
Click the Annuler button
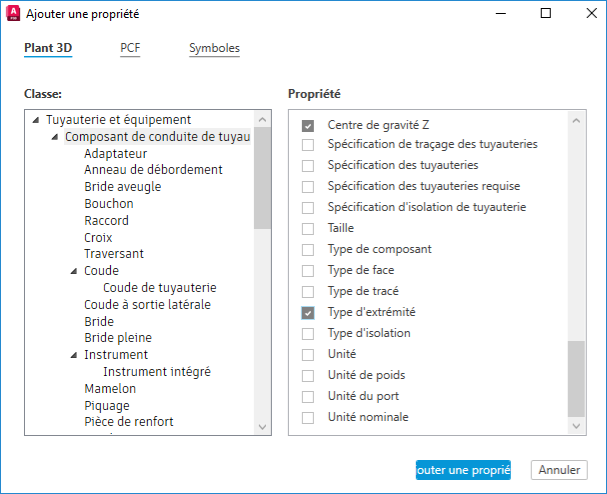(x=560, y=470)
